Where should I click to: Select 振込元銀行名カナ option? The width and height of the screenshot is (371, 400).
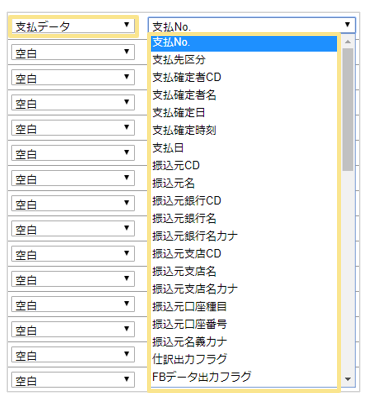click(244, 236)
